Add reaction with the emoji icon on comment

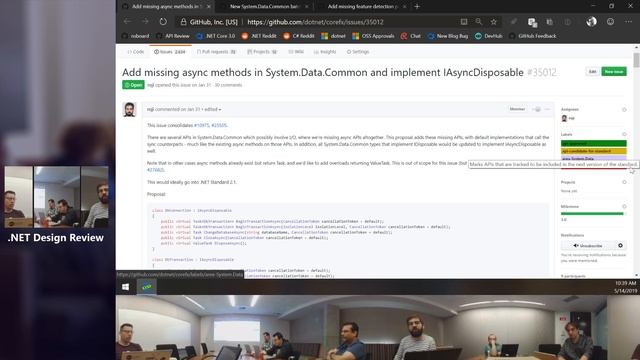(537, 109)
